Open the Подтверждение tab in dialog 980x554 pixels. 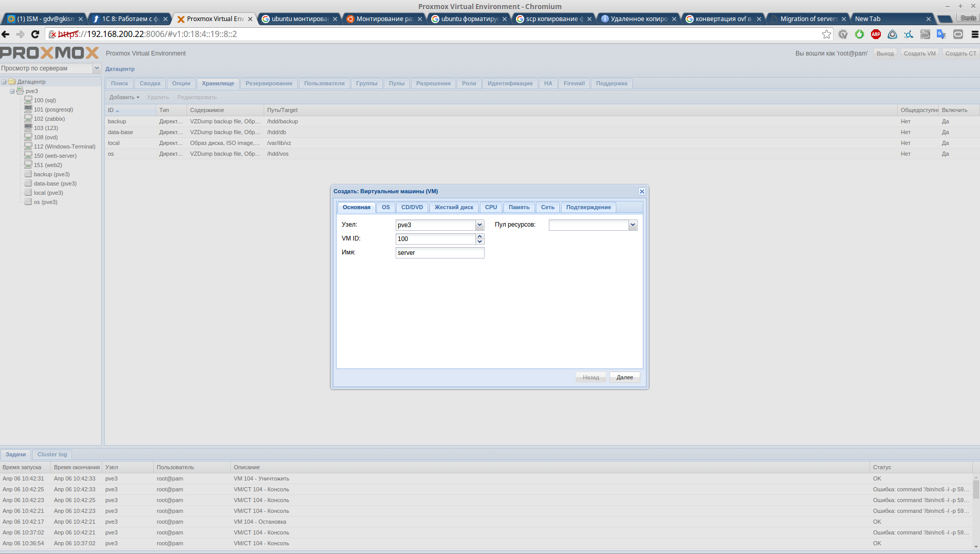click(588, 207)
